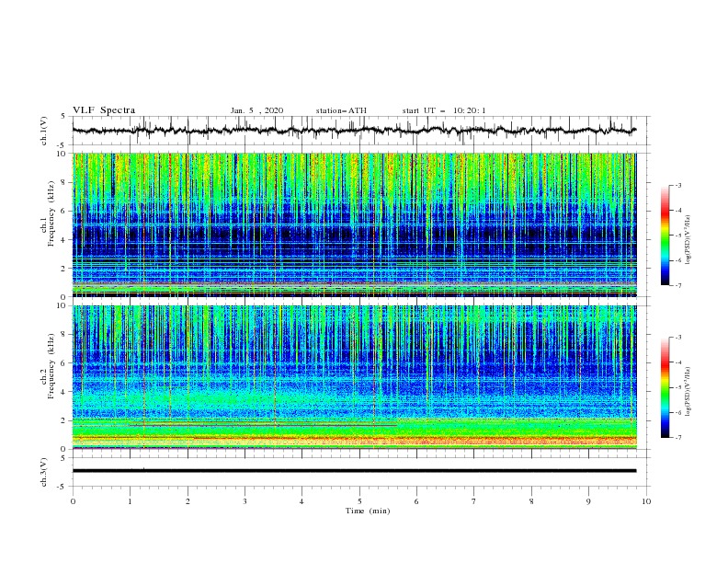Screen dimensions: 728x563
Task: Click the '5' tick on the ch.1(V) axis
Action: coord(63,116)
